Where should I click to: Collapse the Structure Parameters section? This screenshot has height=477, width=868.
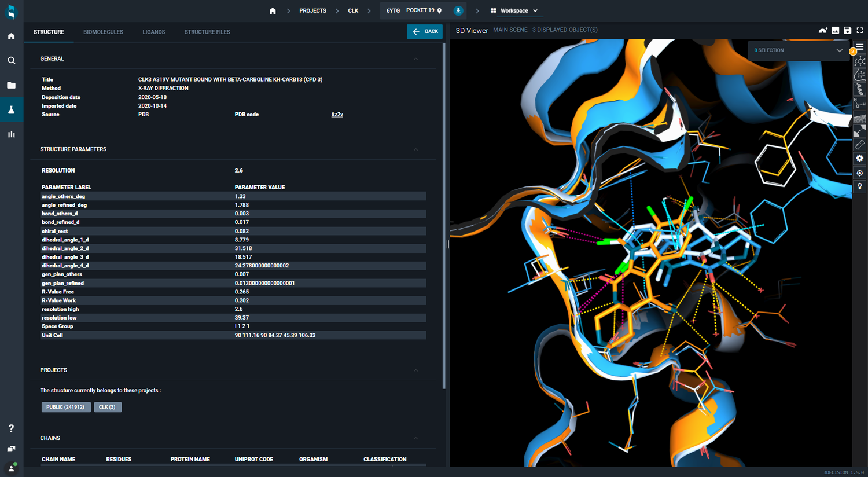point(415,149)
